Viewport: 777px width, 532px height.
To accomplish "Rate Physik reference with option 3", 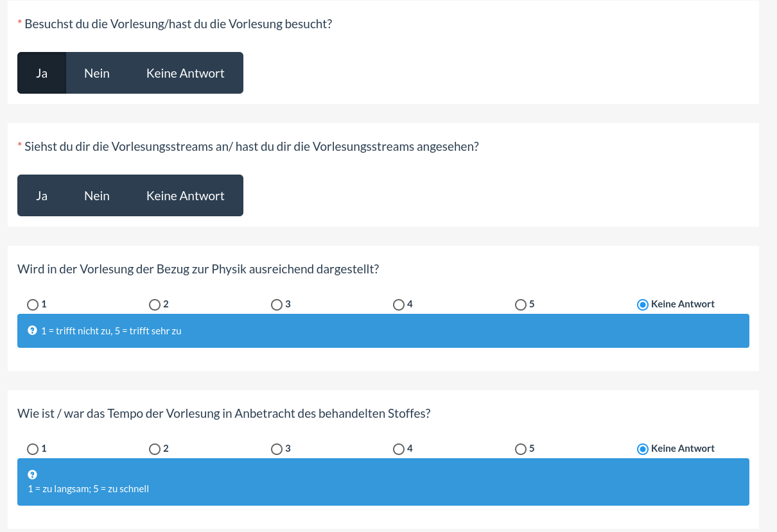I will coord(277,305).
